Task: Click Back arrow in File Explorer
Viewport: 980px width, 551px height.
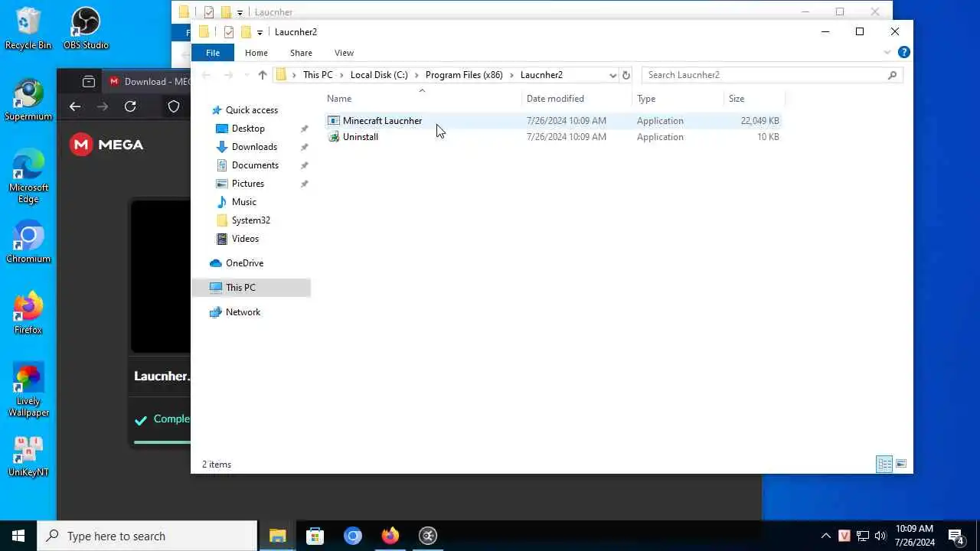Action: point(205,75)
